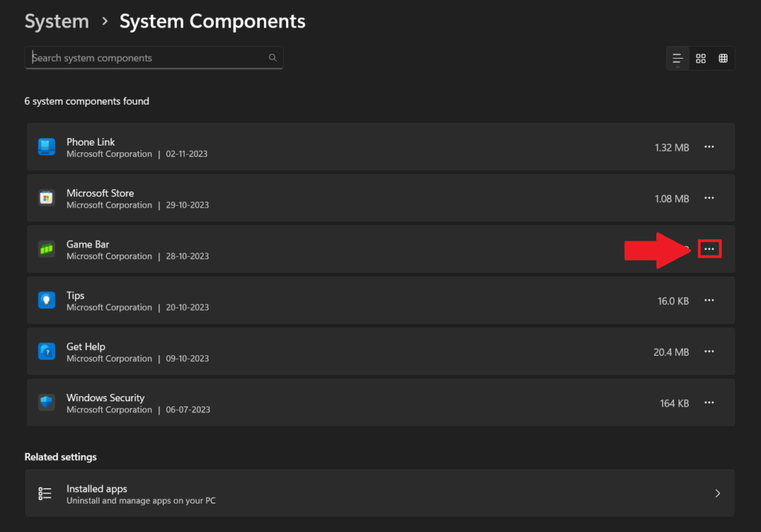
Task: Click the search magnifier icon
Action: tap(273, 58)
